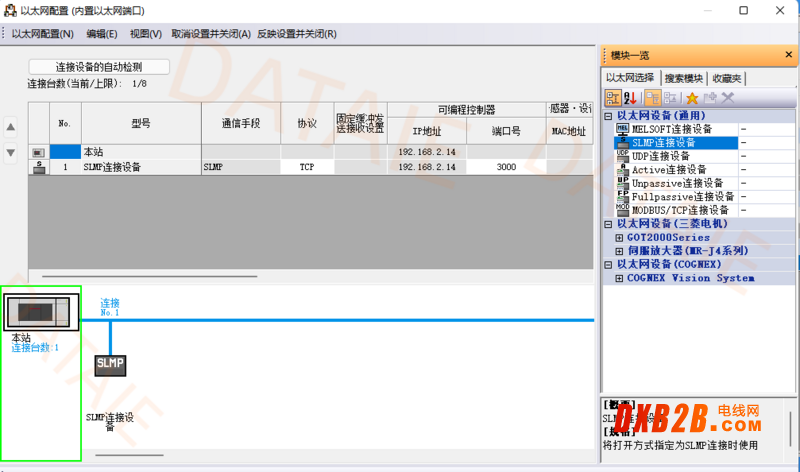Click the TCP protocol cell
The height and width of the screenshot is (472, 800).
[x=307, y=167]
